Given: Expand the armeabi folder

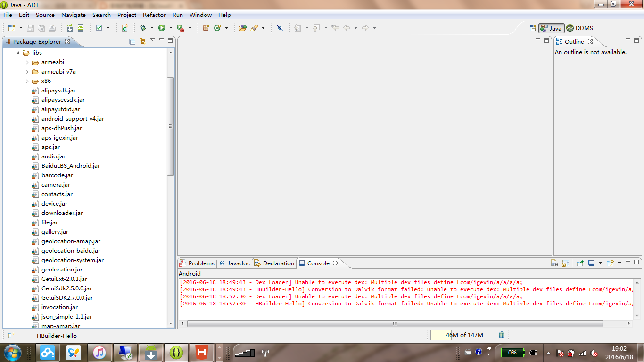Looking at the screenshot, I should coord(27,62).
